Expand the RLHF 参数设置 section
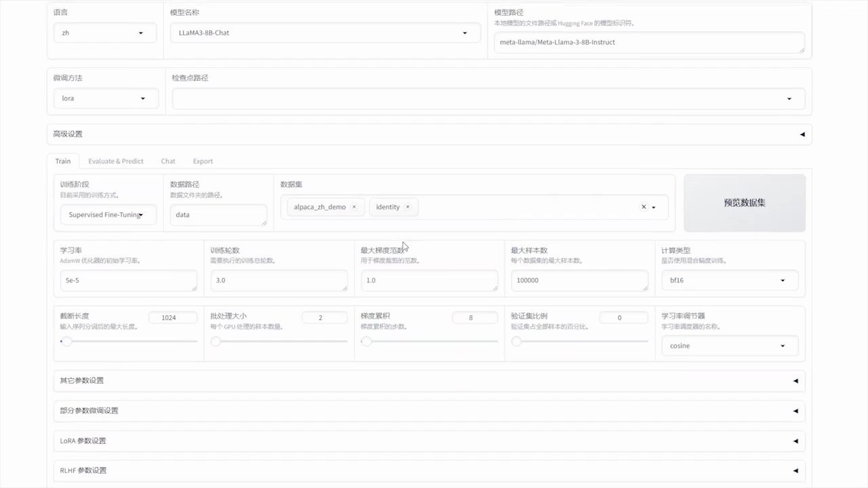 coord(429,470)
